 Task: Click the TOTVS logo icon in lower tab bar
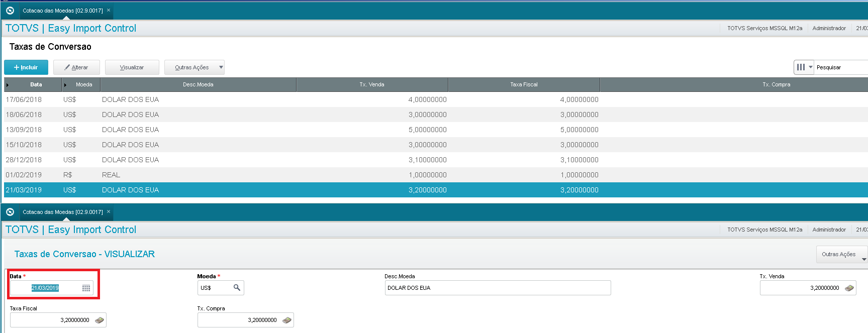pos(10,212)
